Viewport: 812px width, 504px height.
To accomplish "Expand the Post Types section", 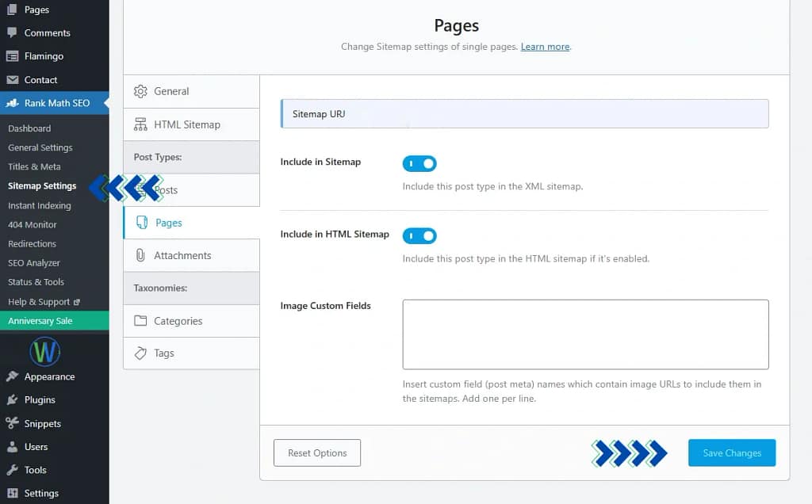I will tap(158, 157).
